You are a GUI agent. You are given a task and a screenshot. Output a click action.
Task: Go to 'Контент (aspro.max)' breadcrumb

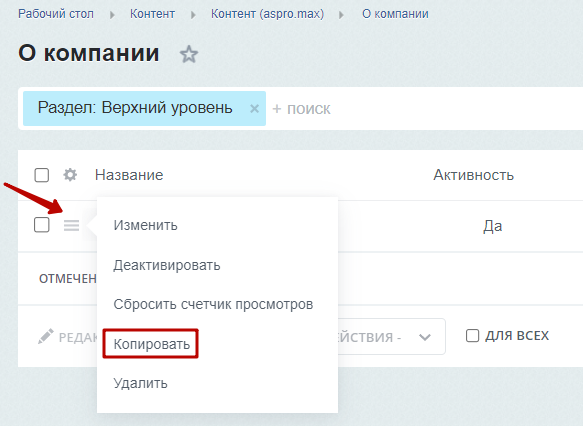pos(267,14)
